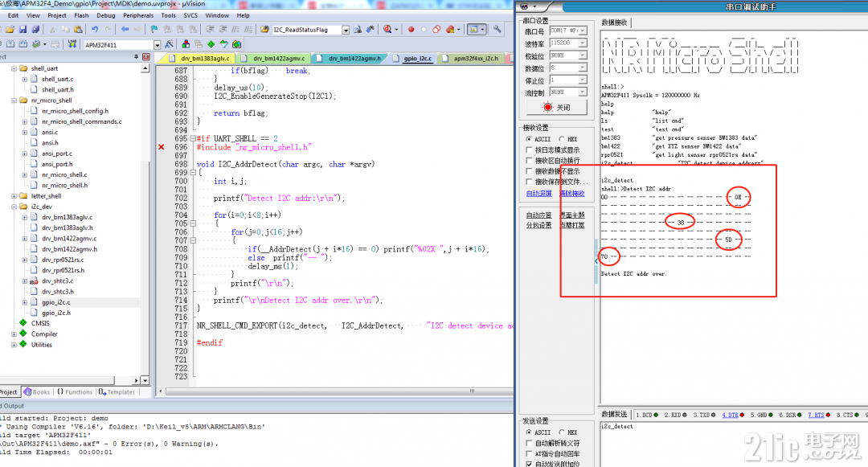Open the Debug menu in µVision

pyautogui.click(x=106, y=15)
